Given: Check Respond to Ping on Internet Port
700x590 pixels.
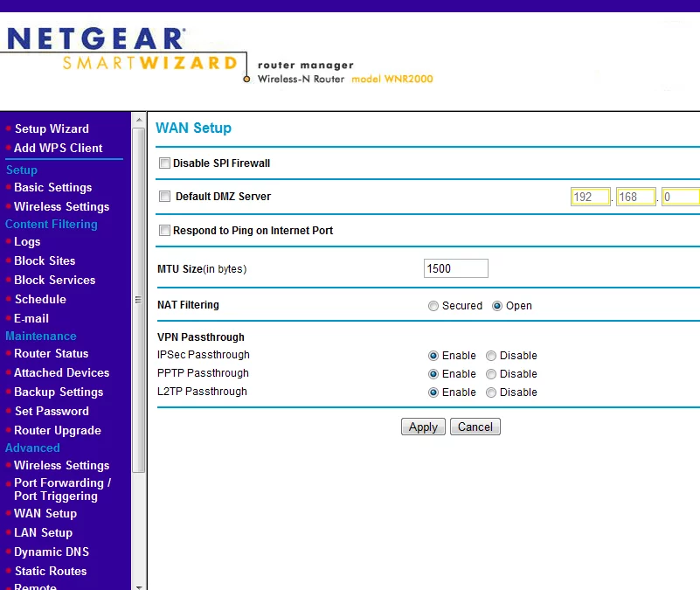Looking at the screenshot, I should tap(164, 231).
